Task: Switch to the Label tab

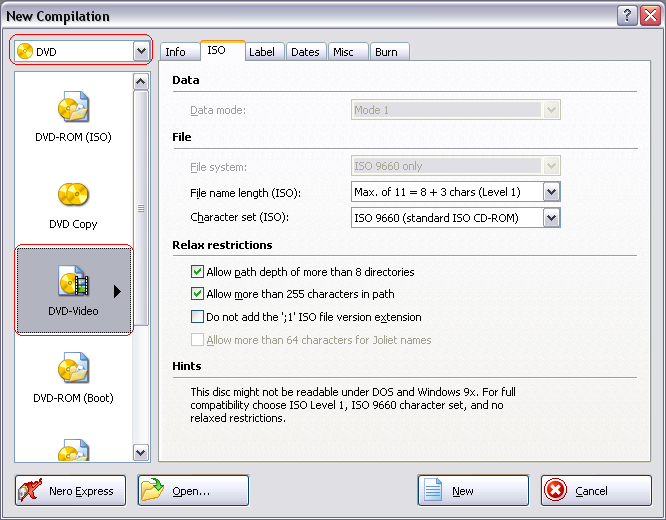Action: pyautogui.click(x=262, y=52)
